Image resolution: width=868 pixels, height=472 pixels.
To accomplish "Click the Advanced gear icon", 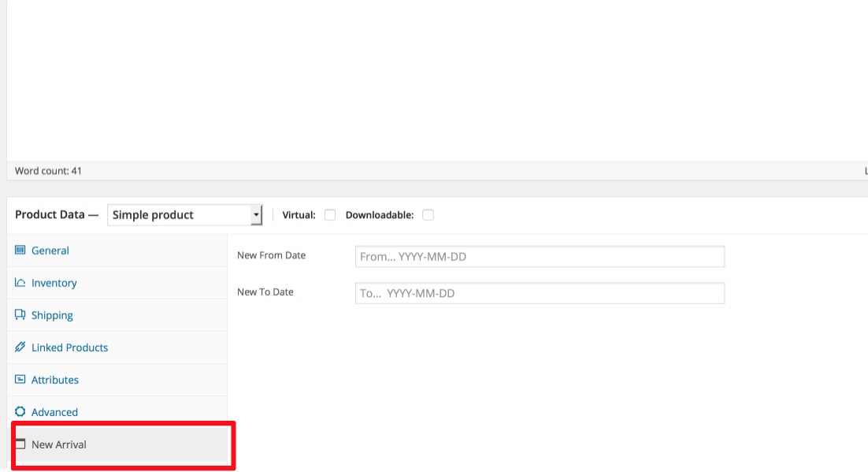I will (20, 411).
